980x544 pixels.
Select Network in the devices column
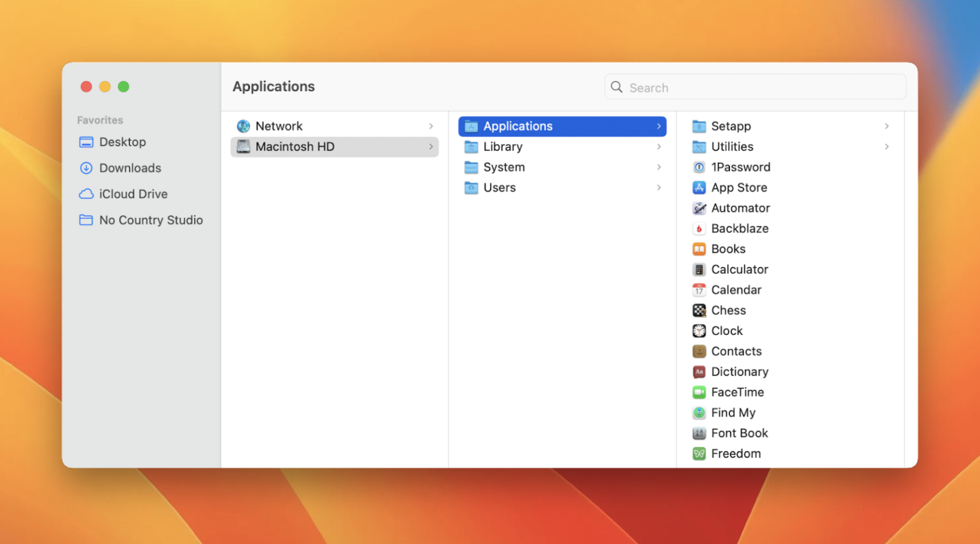pyautogui.click(x=279, y=126)
